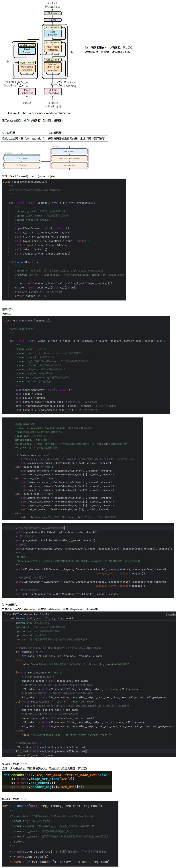The height and width of the screenshot is (868, 176).
Task: Select the Linear box below Softmax
Action: [x=53, y=20]
